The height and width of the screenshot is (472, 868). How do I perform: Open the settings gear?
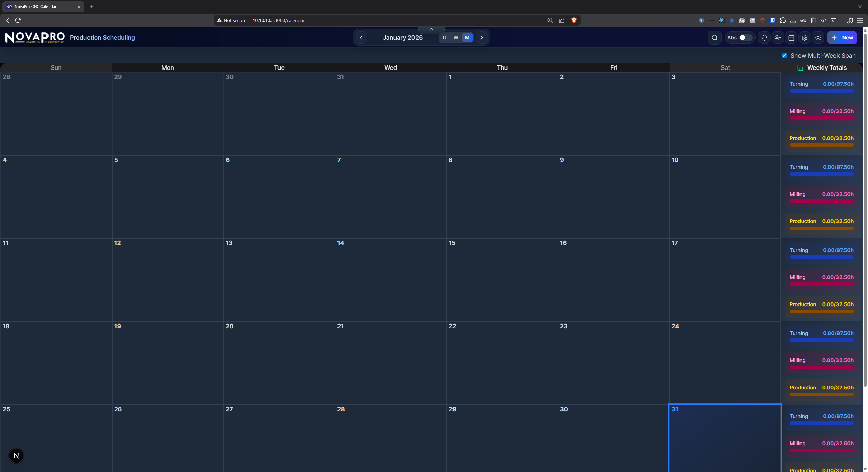[805, 37]
